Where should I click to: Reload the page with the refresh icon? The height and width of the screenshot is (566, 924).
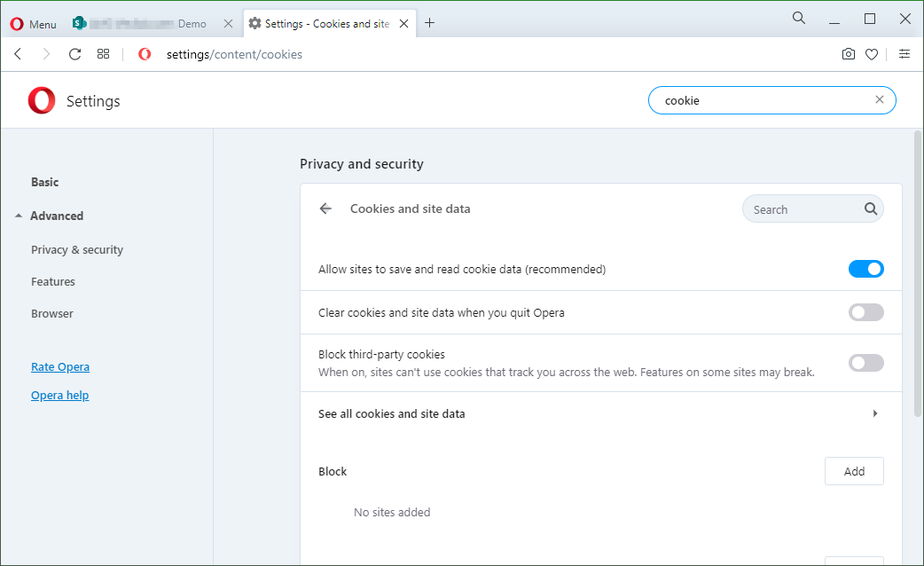pos(74,54)
